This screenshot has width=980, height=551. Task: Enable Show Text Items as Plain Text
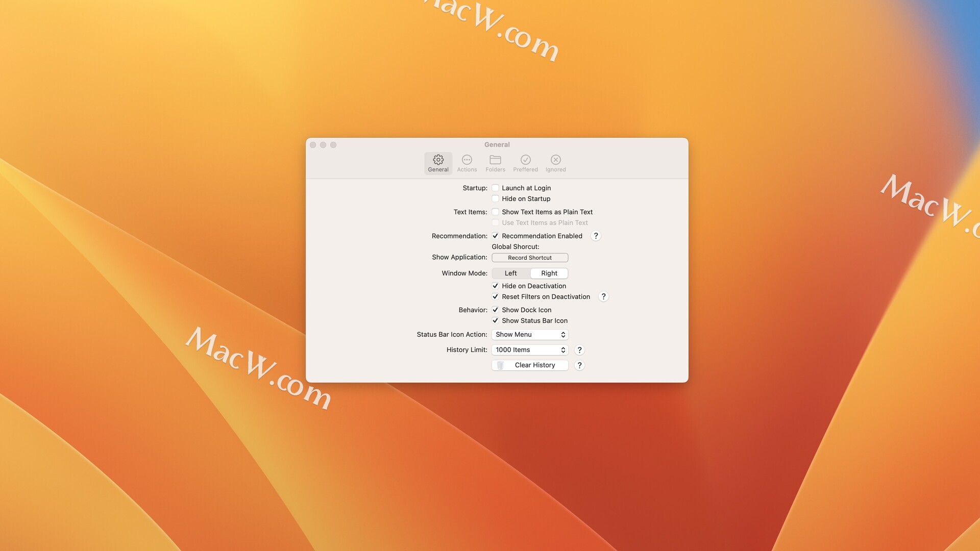pos(495,212)
